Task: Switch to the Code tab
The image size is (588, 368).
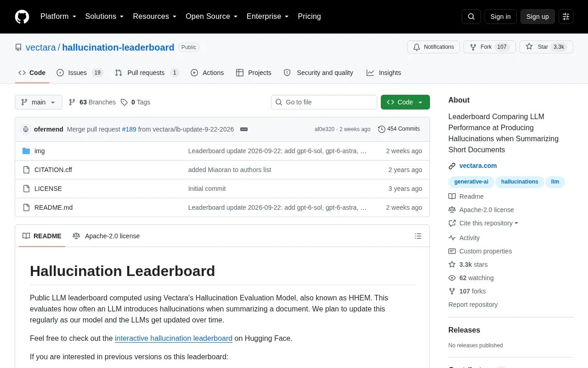Action: (x=32, y=73)
